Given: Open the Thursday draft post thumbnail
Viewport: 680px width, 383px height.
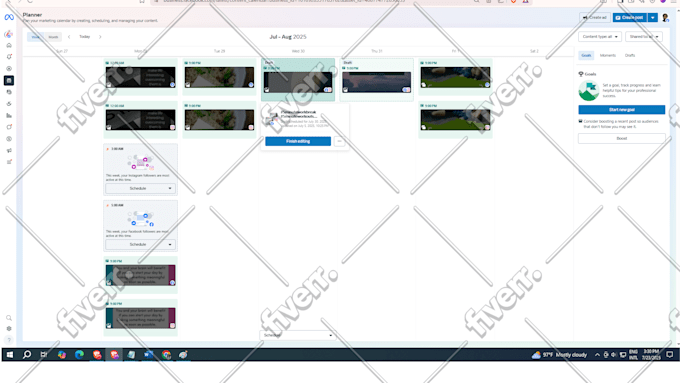Looking at the screenshot, I should click(376, 82).
